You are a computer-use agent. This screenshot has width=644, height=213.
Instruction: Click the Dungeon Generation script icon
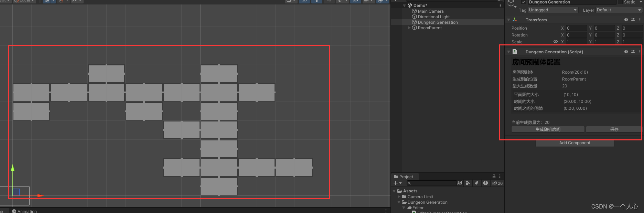515,52
